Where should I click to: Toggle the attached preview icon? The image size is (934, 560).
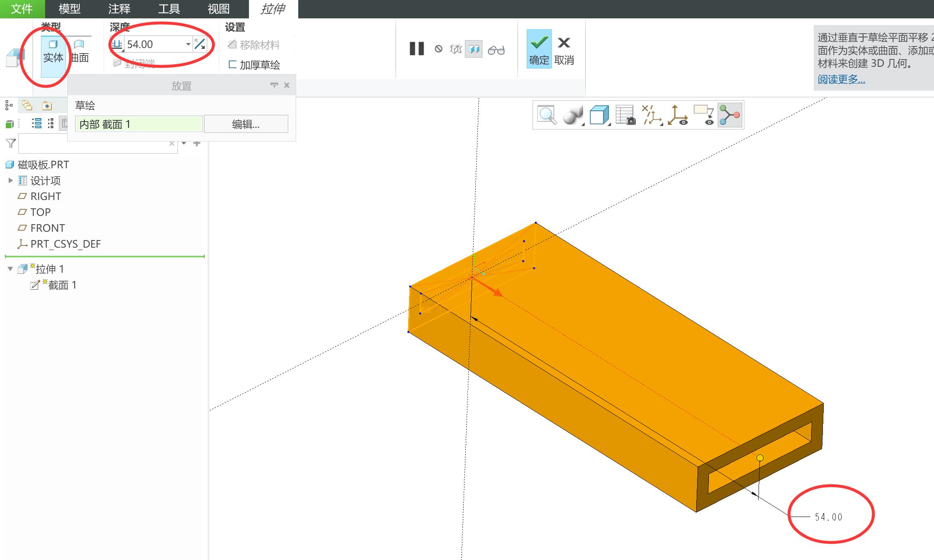474,49
